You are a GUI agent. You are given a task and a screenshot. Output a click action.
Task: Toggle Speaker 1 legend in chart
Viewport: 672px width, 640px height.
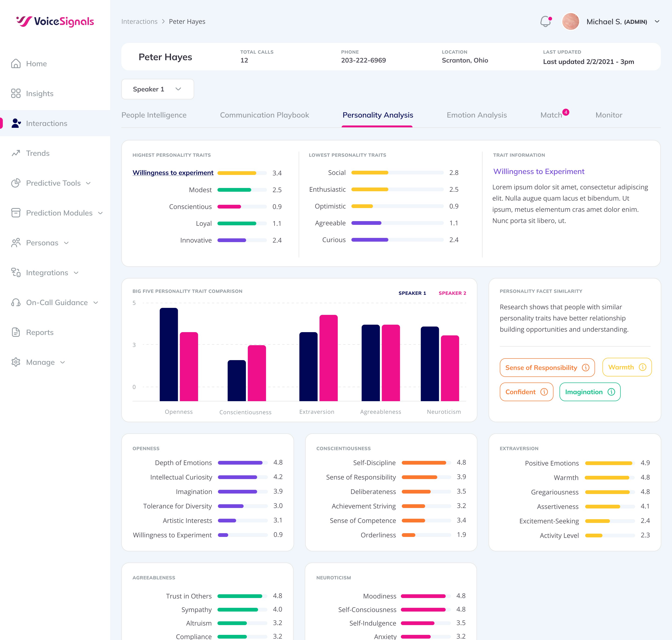tap(412, 293)
